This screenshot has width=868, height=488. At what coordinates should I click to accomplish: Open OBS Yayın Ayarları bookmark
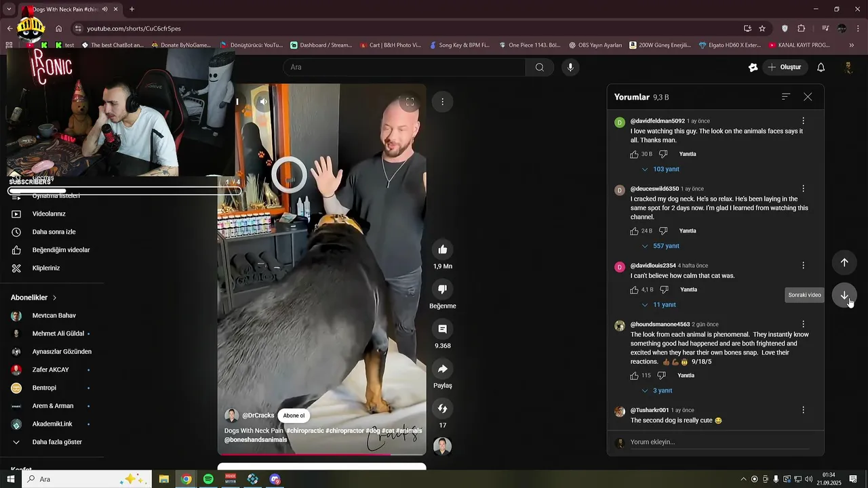tap(595, 45)
